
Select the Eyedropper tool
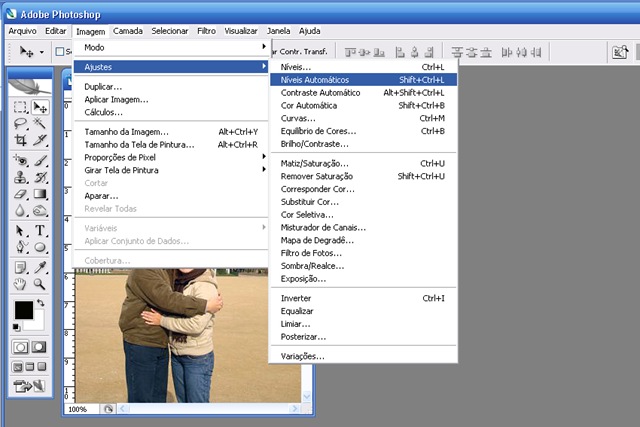(x=40, y=267)
